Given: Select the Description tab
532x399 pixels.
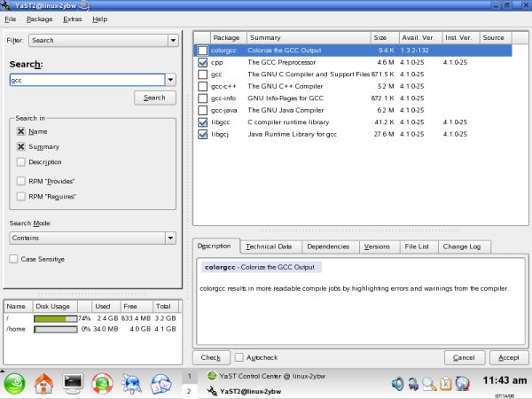Looking at the screenshot, I should (214, 246).
